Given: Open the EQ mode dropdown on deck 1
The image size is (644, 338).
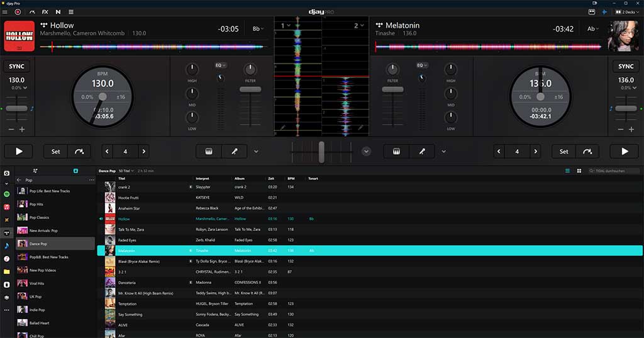Looking at the screenshot, I should click(x=221, y=65).
